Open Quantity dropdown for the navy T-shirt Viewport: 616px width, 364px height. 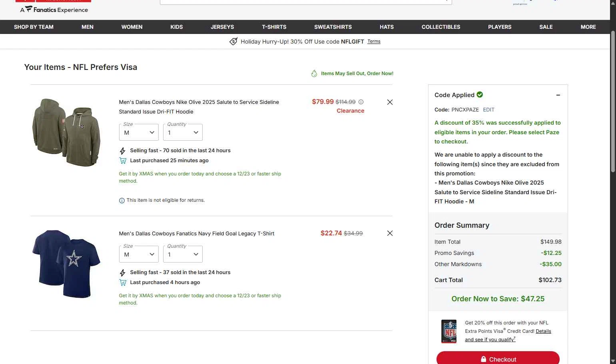(x=183, y=254)
